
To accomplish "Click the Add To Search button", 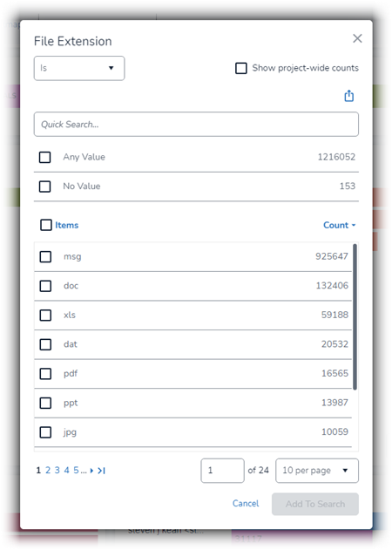I will 314,504.
